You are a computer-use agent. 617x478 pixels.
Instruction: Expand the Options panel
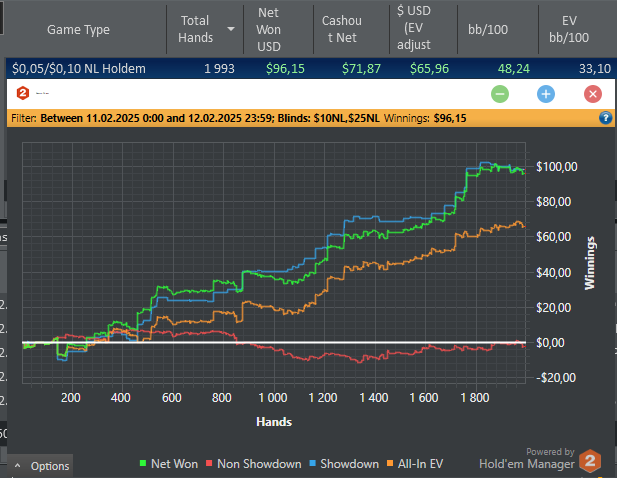[x=42, y=466]
